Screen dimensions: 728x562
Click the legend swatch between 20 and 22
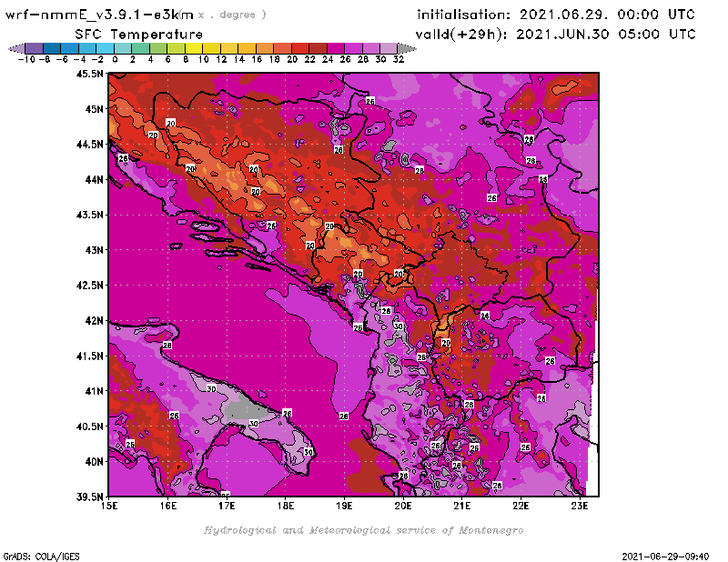300,48
